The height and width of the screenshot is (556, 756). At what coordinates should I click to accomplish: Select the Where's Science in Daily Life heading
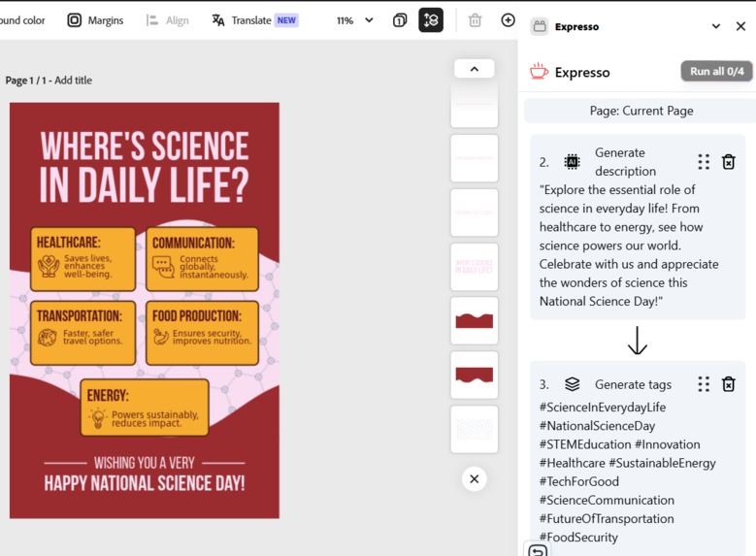click(145, 166)
